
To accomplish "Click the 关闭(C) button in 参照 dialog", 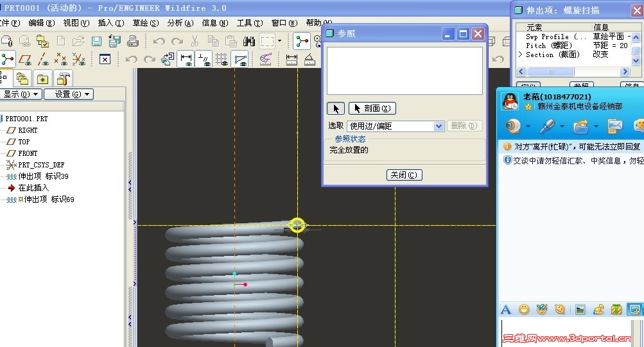I will click(404, 175).
